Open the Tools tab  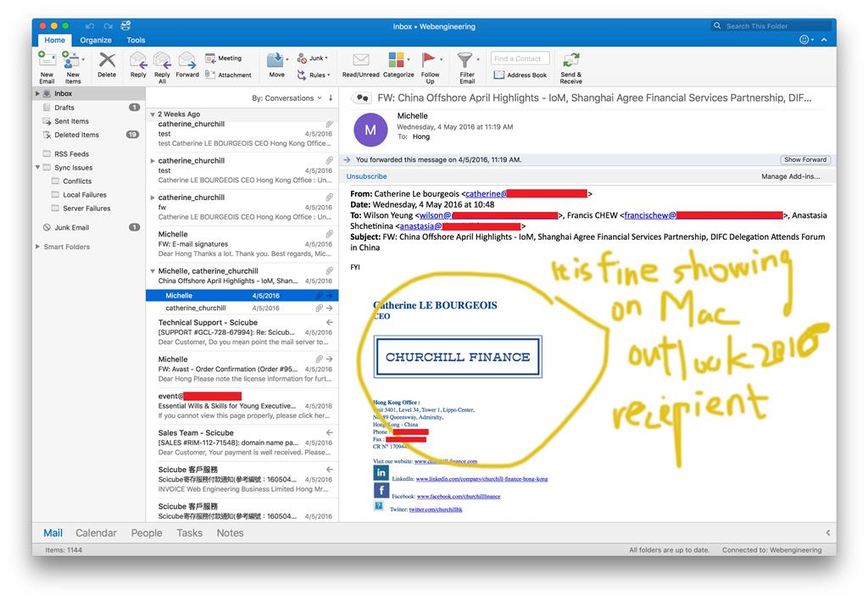click(x=136, y=40)
